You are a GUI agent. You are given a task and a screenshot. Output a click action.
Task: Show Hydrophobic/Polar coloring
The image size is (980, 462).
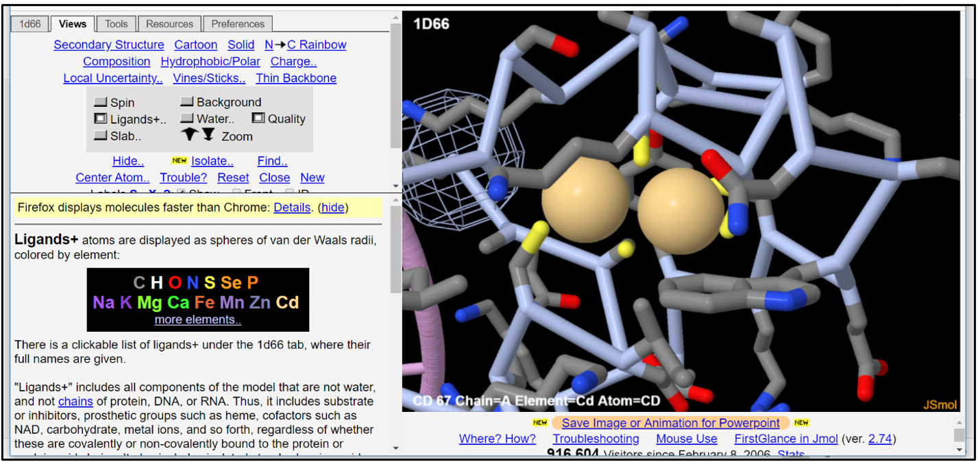pos(210,61)
